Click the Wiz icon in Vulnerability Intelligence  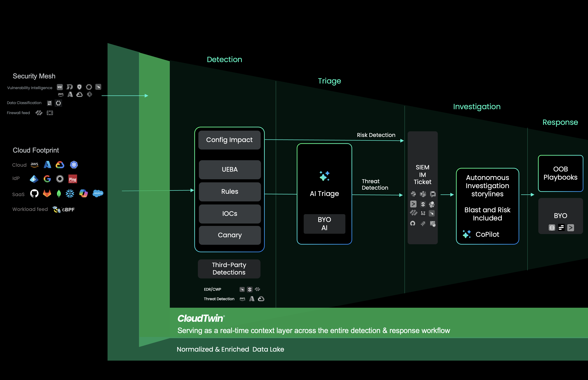click(60, 87)
